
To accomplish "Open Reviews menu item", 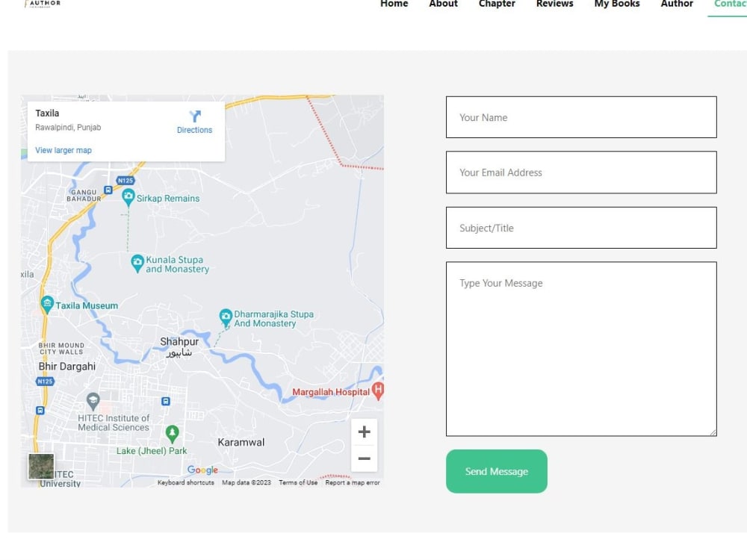I will click(x=554, y=4).
